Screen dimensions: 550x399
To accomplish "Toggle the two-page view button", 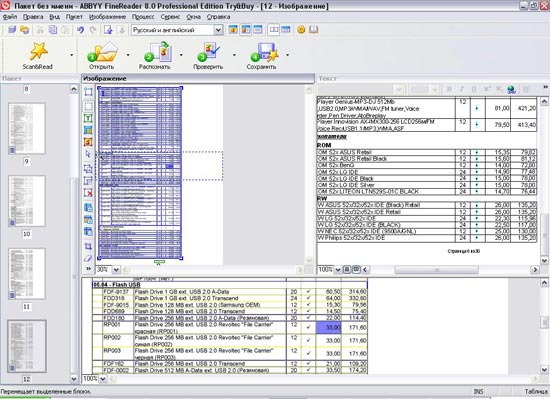I will pos(274,30).
